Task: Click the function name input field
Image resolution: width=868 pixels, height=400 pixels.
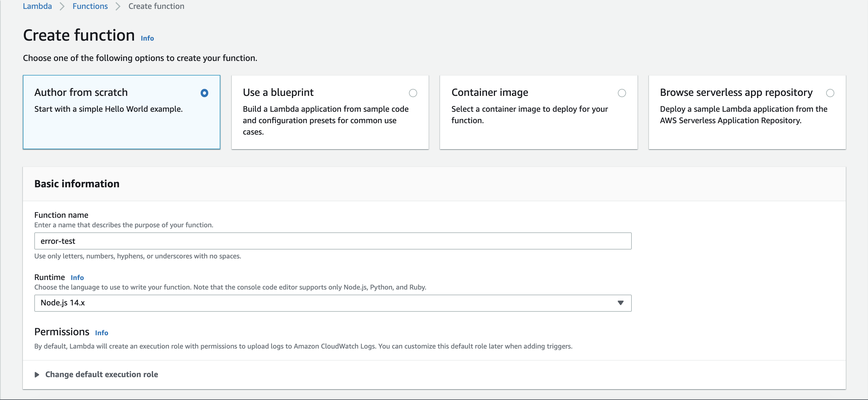Action: tap(333, 241)
